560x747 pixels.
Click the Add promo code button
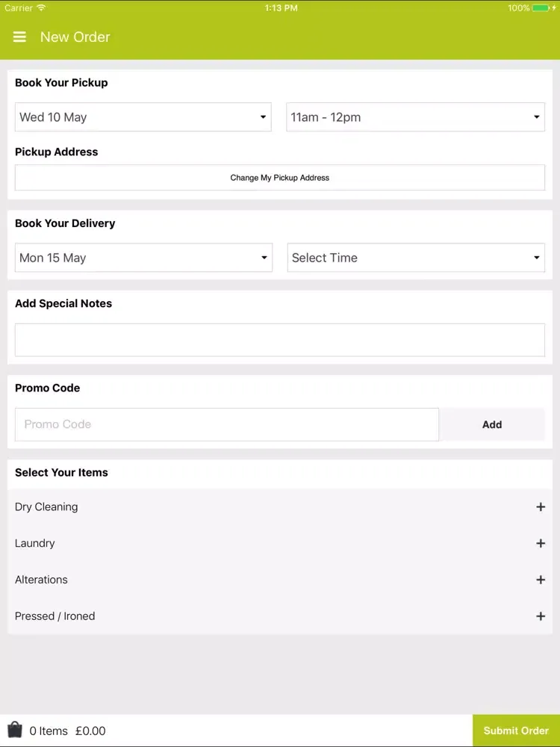coord(492,424)
